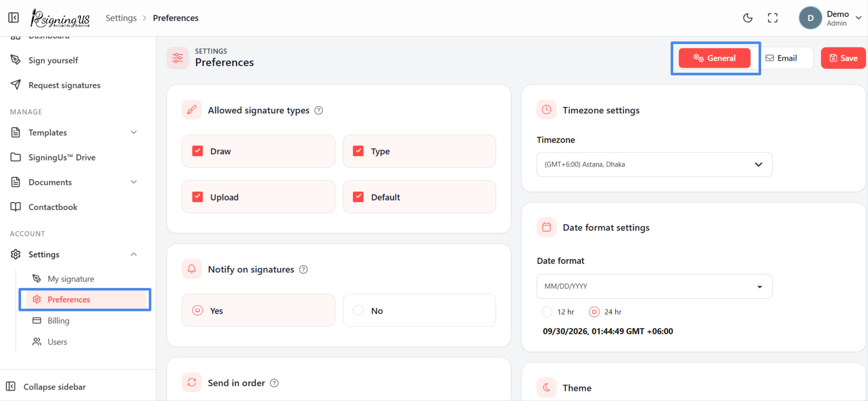Click the Collapse sidebar label

[x=55, y=387]
